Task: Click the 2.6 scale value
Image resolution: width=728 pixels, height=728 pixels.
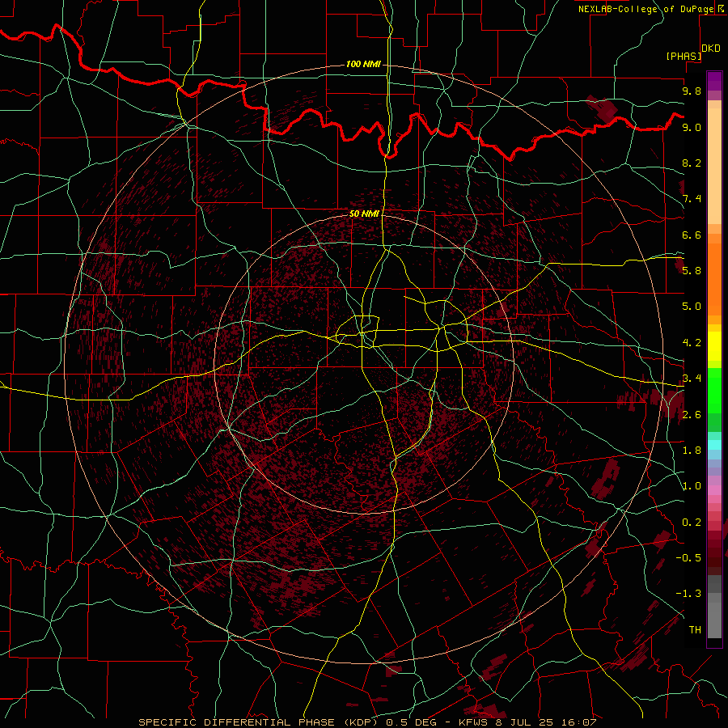Action: point(692,415)
